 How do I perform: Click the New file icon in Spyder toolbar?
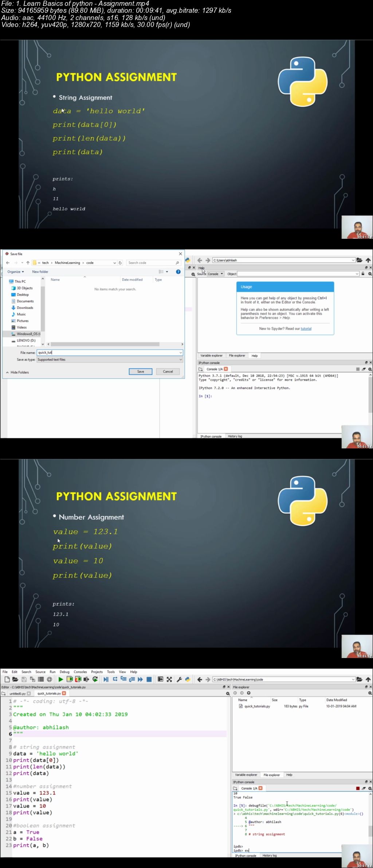pos(7,679)
